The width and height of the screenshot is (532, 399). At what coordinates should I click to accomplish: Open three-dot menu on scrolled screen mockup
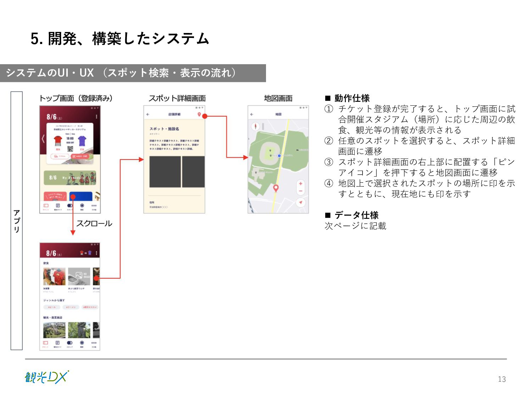(96, 253)
